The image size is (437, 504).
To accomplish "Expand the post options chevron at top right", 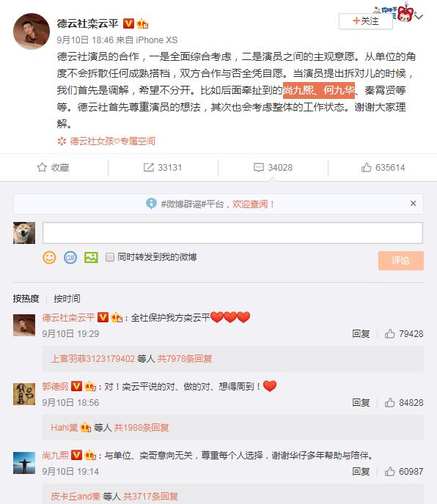I will coord(419,17).
